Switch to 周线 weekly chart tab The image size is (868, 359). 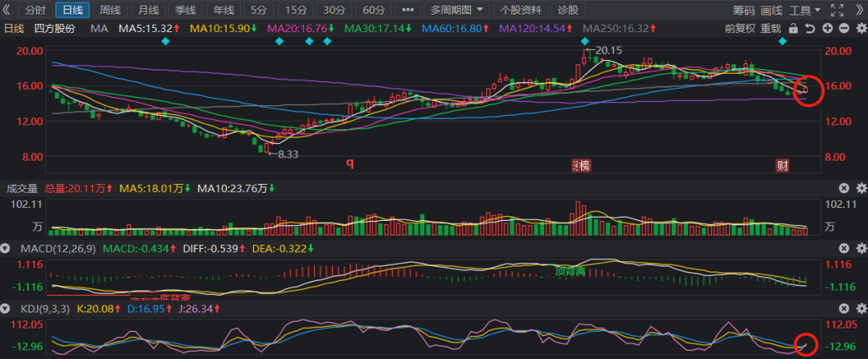click(x=109, y=10)
